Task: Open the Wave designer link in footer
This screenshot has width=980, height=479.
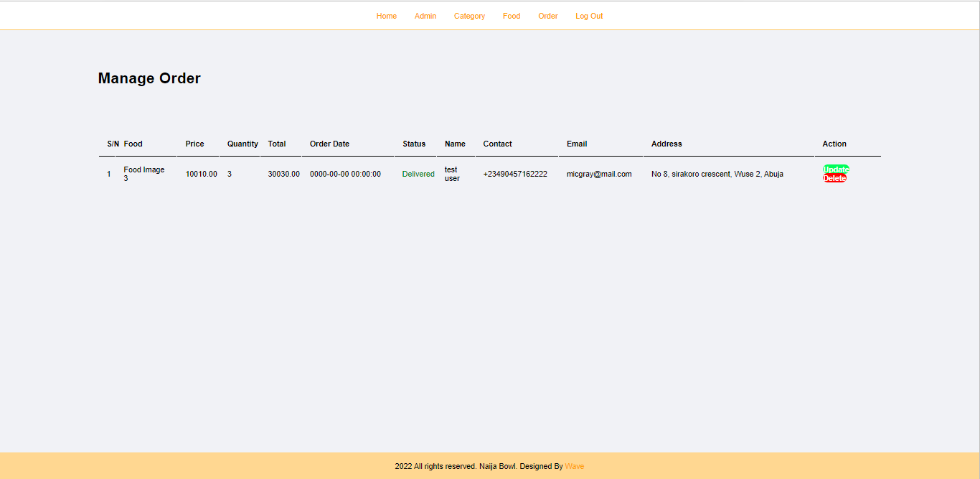Action: tap(574, 466)
